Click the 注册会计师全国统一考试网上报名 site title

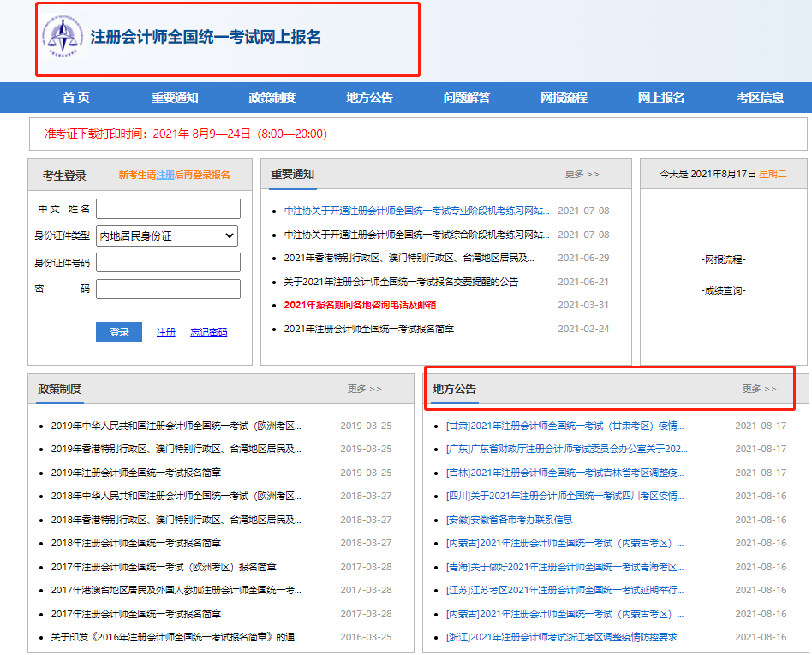pyautogui.click(x=206, y=37)
